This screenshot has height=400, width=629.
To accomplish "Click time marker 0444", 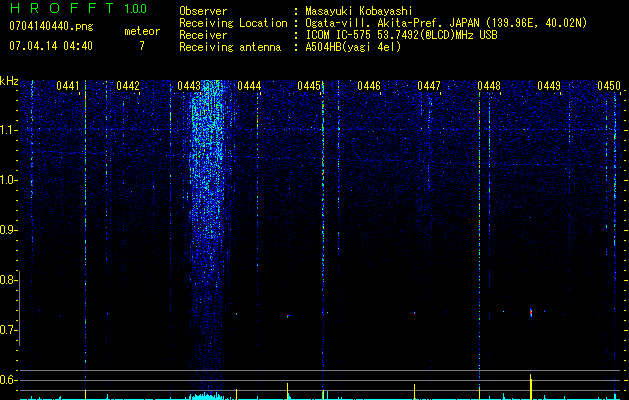I will (249, 86).
